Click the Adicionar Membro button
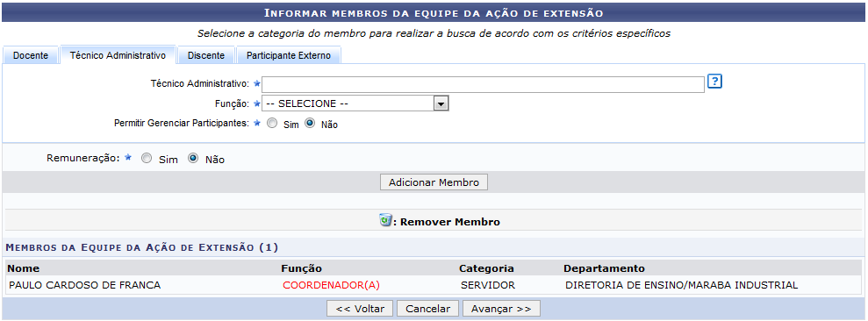Viewport: 868px width, 321px height. tap(434, 182)
